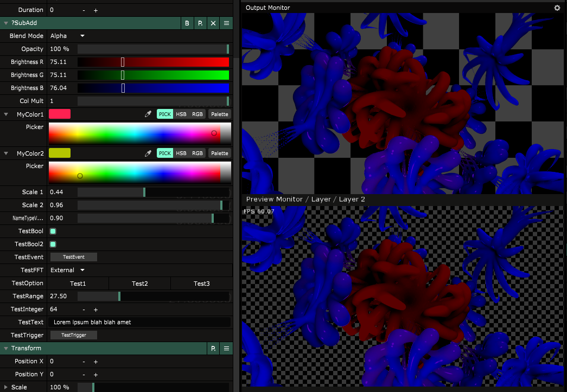This screenshot has width=567, height=392.
Task: Click the P. preset button in ?SubAdd header
Action: tap(200, 23)
